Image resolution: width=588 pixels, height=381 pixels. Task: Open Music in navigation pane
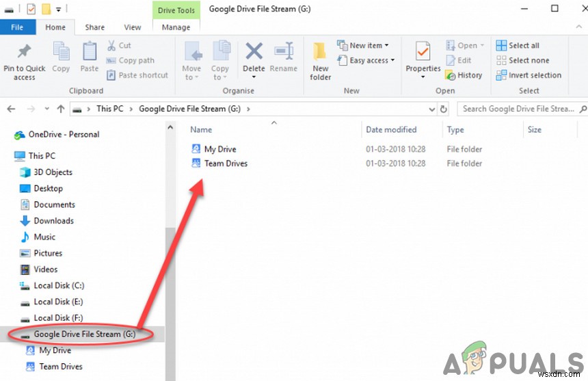pyautogui.click(x=38, y=237)
